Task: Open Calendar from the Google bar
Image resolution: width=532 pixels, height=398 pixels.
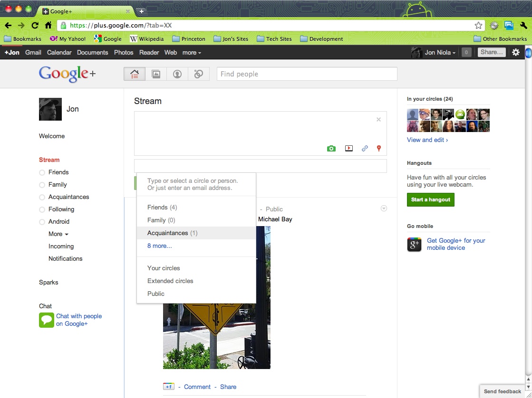Action: point(59,53)
